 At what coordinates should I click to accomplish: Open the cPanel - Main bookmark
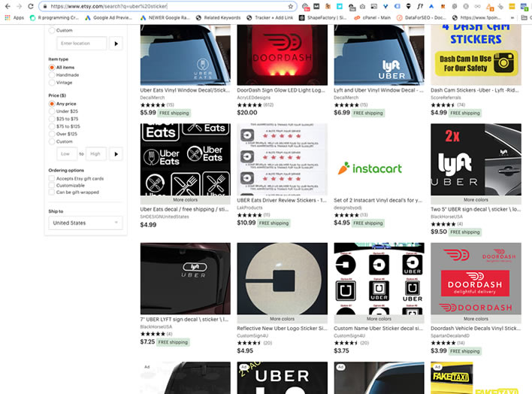click(x=372, y=17)
